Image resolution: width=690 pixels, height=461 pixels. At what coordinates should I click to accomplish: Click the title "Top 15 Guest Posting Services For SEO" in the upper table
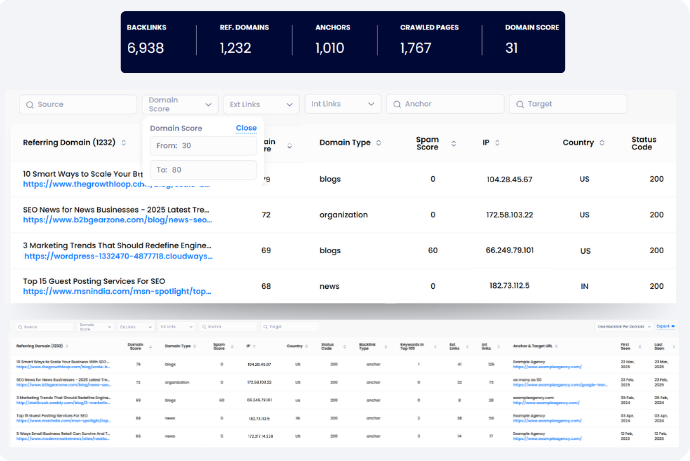pyautogui.click(x=94, y=281)
